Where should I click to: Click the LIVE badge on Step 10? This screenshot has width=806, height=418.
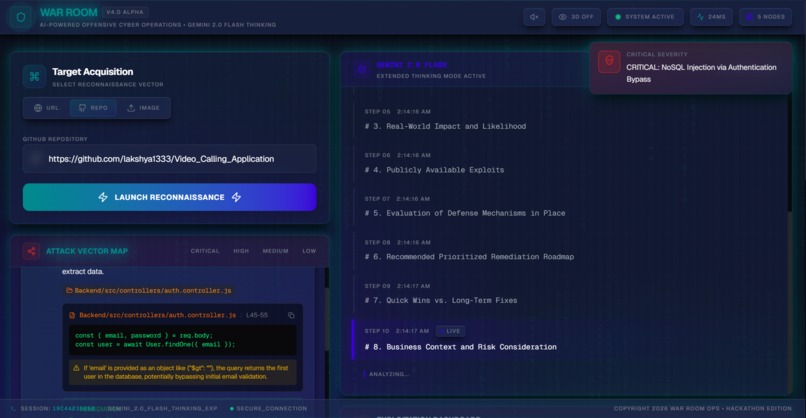[450, 331]
